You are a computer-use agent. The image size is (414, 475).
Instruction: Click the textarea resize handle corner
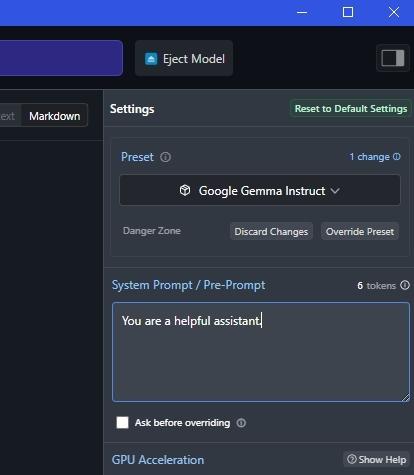click(405, 398)
